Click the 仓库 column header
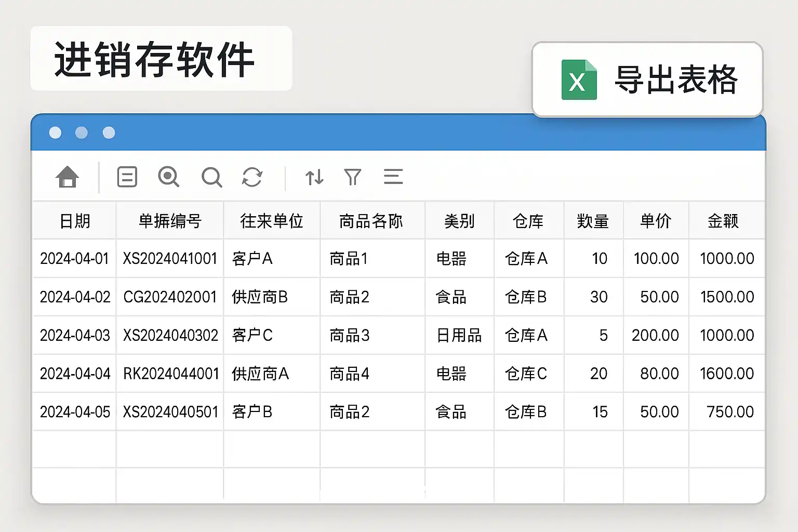The image size is (798, 532). click(528, 221)
